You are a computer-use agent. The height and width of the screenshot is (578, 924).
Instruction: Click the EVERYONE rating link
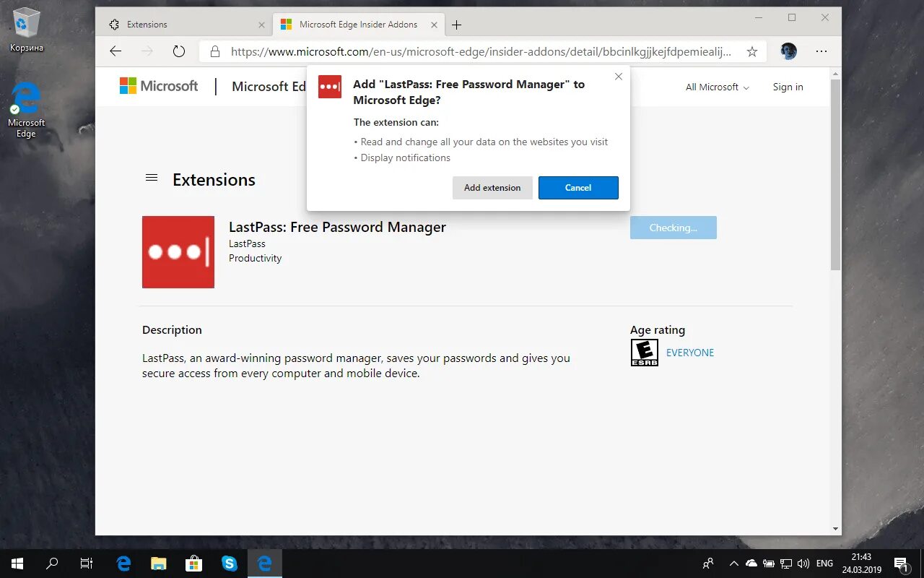(690, 353)
